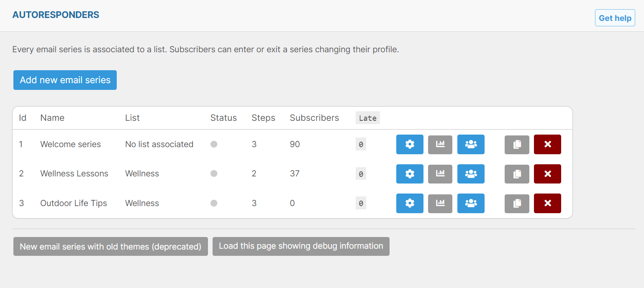The image size is (644, 288).
Task: Delete the Outdoor Life Tips series
Action: [x=547, y=203]
